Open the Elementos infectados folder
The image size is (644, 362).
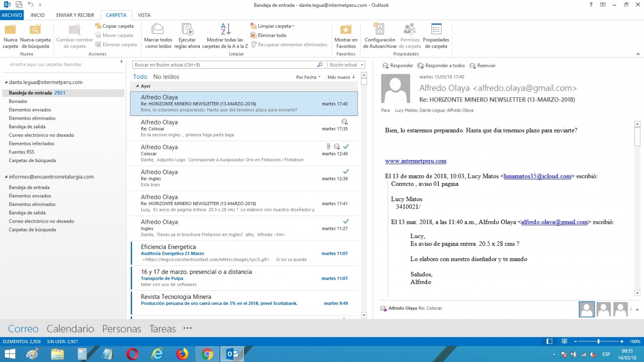32,144
